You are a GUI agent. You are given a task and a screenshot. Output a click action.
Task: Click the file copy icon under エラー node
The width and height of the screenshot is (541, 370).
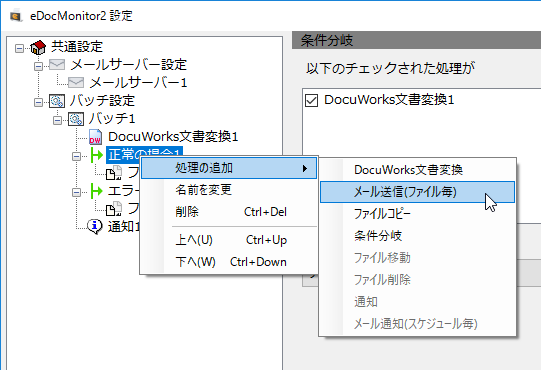coord(114,208)
